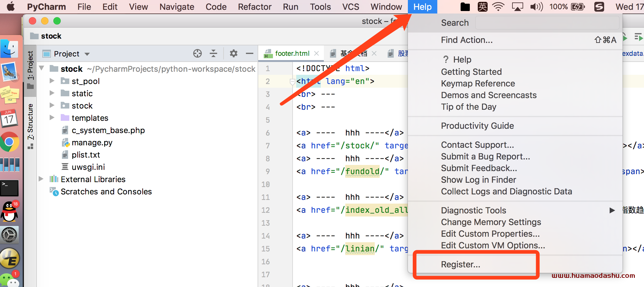This screenshot has width=644, height=287.
Task: Open Terminal from the Dock
Action: (x=9, y=188)
